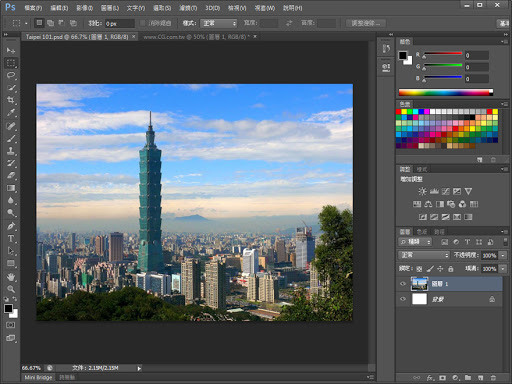This screenshot has width=512, height=384.
Task: Add a Brightness/Contrast adjustment
Action: tap(422, 191)
